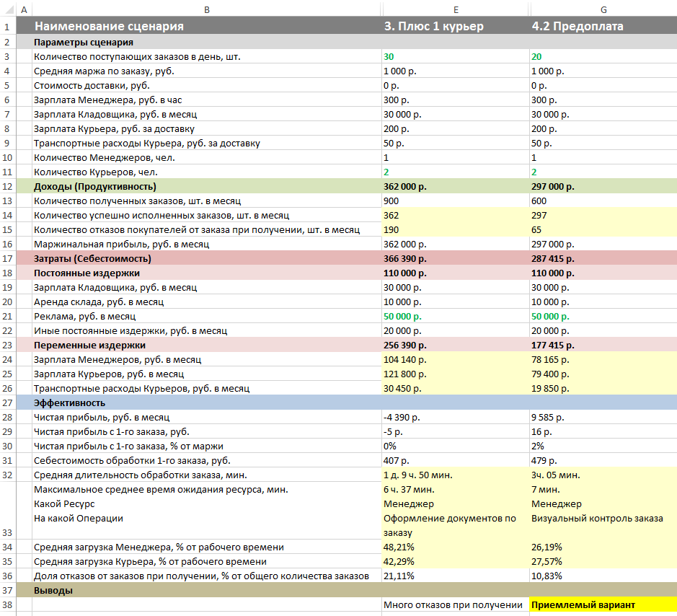Select refusals value 65
The width and height of the screenshot is (677, 616).
536,230
